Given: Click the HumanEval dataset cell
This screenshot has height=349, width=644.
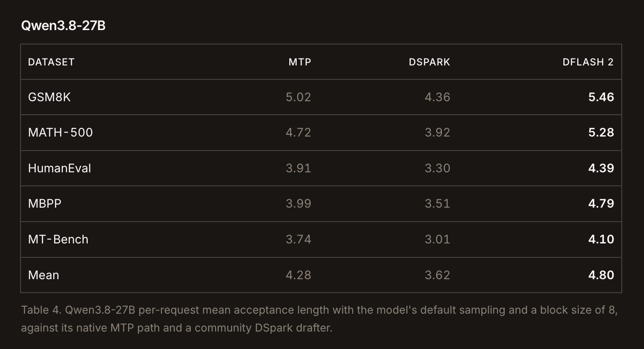Looking at the screenshot, I should click(x=59, y=168).
